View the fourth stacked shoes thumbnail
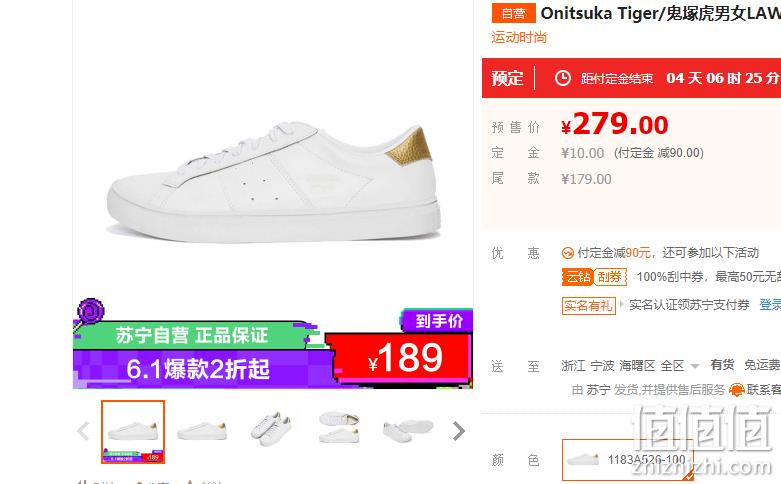The width and height of the screenshot is (781, 484). [x=339, y=428]
